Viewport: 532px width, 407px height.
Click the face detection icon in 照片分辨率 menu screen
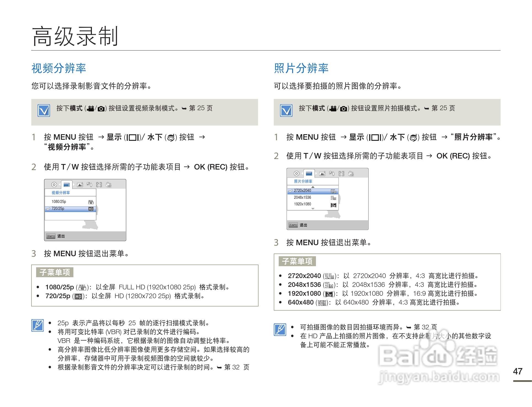click(x=341, y=173)
